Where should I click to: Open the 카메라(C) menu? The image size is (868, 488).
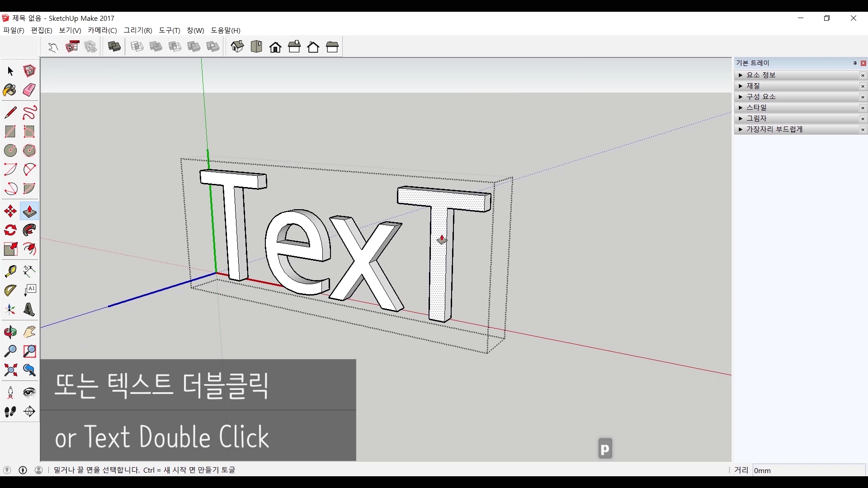102,30
